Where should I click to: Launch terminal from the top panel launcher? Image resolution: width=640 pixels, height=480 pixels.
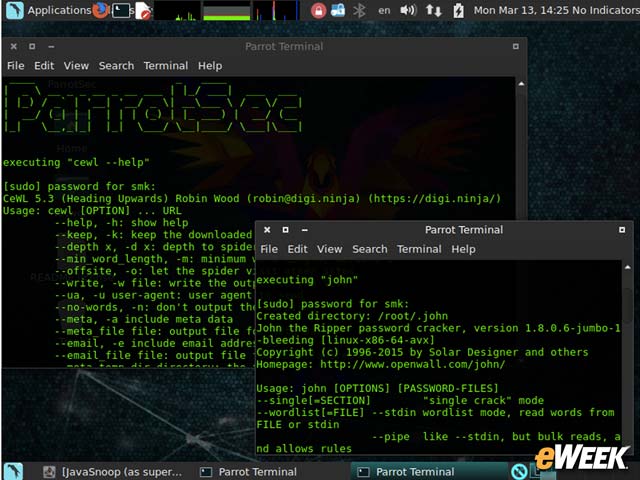coord(121,10)
